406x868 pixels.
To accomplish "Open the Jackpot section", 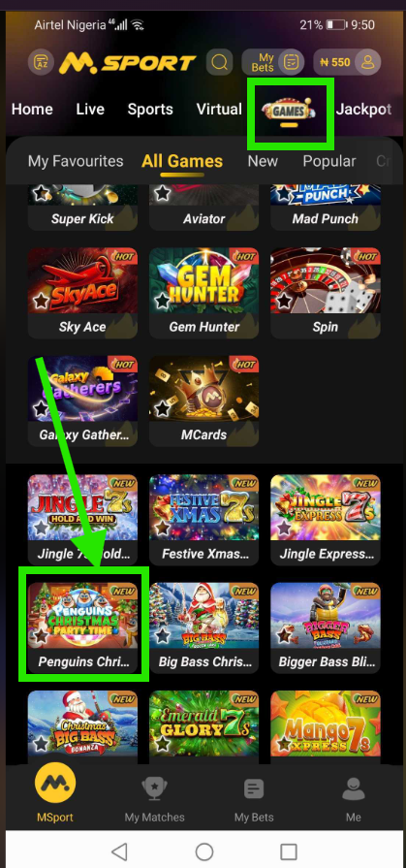I will (363, 109).
